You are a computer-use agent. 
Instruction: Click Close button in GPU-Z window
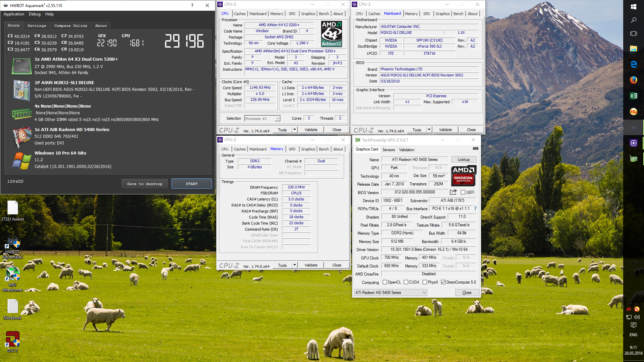click(x=467, y=293)
